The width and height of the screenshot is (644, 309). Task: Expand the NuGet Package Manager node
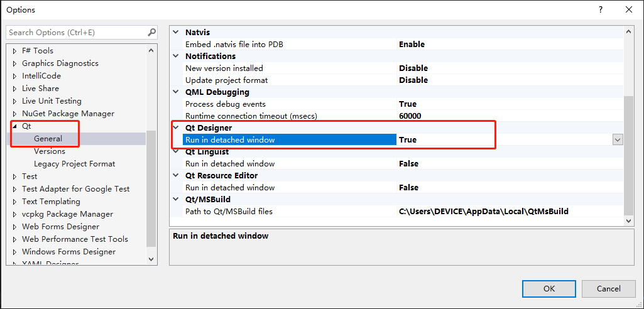[15, 114]
